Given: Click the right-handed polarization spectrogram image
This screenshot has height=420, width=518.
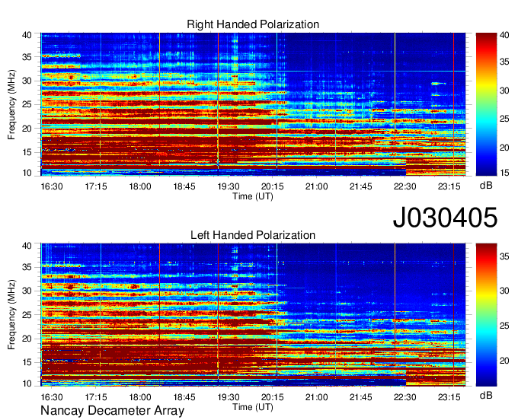Looking at the screenshot, I should pyautogui.click(x=253, y=104).
